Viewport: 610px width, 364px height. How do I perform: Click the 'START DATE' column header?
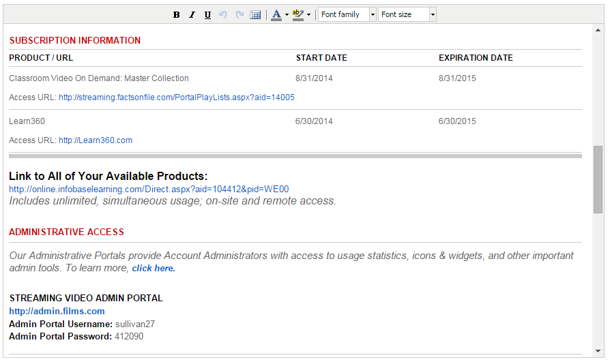[321, 58]
